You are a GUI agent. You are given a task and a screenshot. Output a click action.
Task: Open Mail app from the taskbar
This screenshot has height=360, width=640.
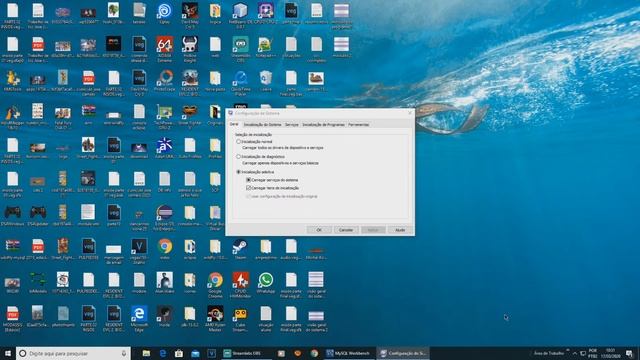[195, 353]
